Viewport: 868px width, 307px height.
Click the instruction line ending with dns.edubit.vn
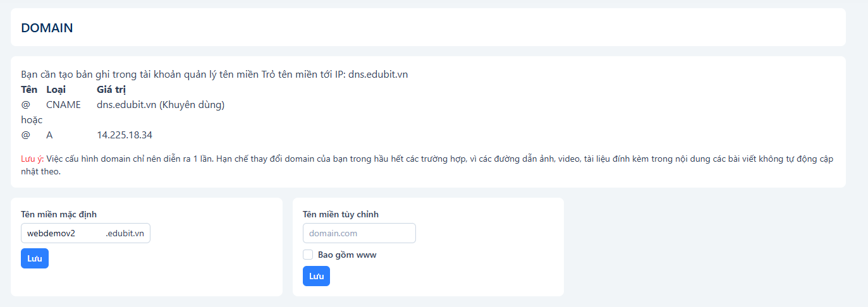[214, 75]
